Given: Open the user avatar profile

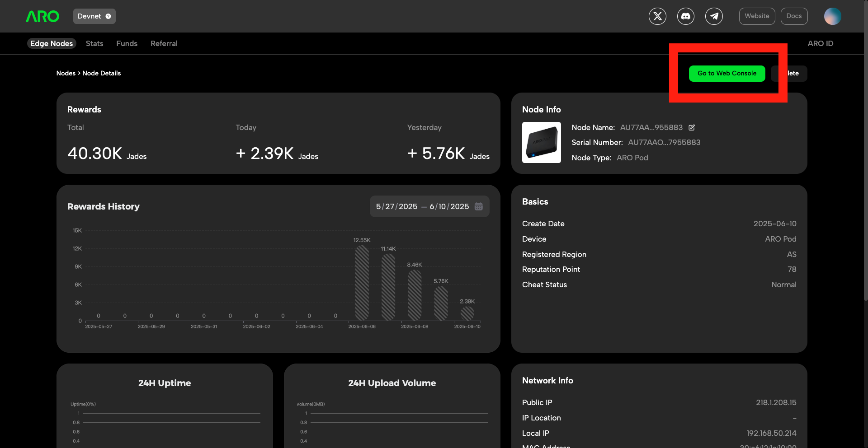Looking at the screenshot, I should (833, 16).
